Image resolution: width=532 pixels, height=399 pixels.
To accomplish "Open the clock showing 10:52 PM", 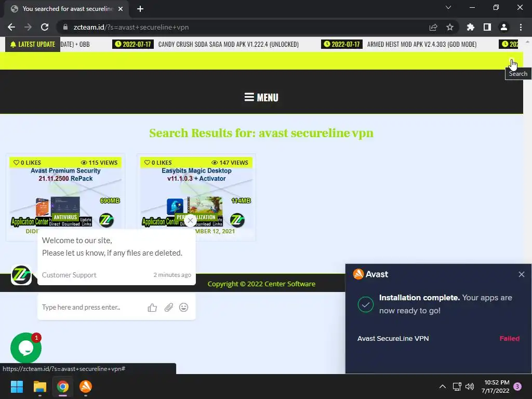I will coord(495,387).
